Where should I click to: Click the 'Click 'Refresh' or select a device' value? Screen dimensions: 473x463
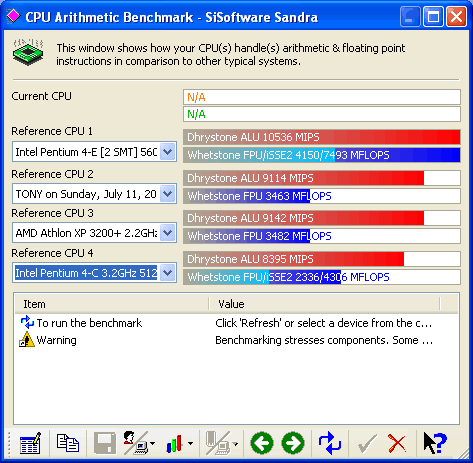[x=324, y=323]
